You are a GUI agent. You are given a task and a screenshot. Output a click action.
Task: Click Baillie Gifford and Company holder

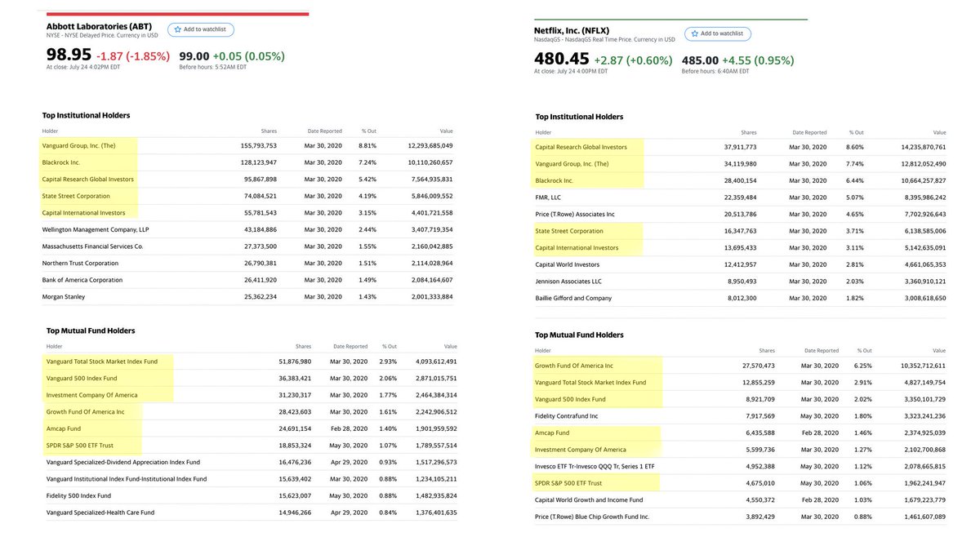click(x=573, y=298)
